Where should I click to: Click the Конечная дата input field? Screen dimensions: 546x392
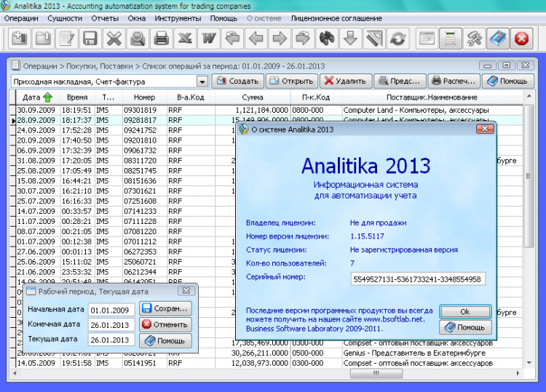click(111, 325)
